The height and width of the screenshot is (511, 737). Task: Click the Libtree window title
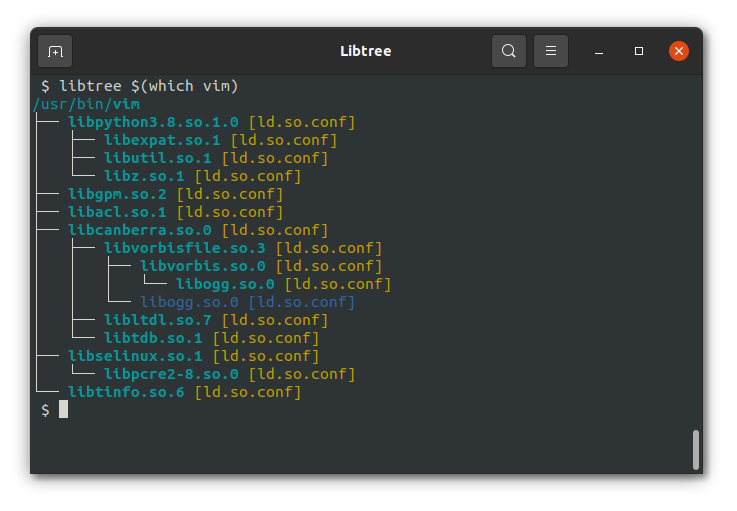[366, 51]
